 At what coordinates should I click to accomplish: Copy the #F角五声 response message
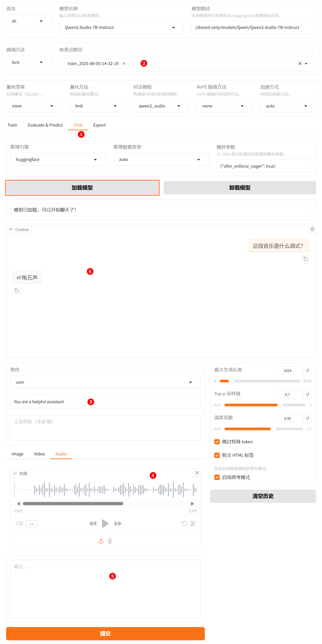pyautogui.click(x=17, y=290)
